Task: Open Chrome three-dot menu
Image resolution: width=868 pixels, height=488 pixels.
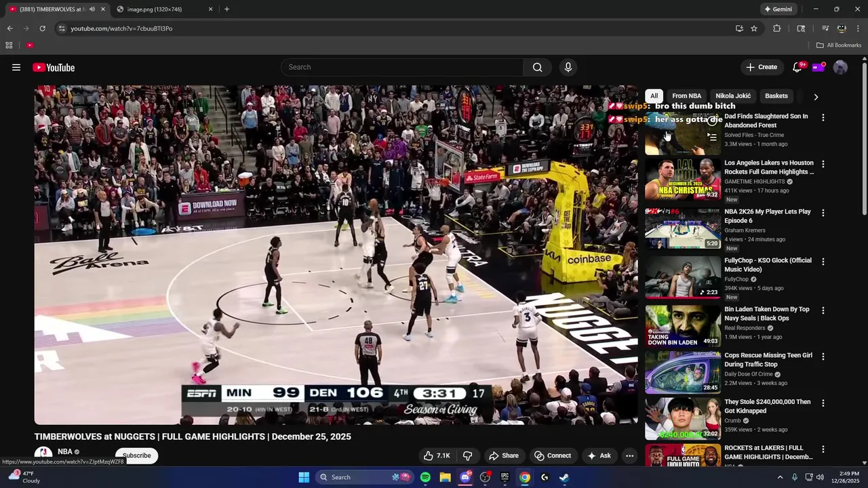Action: 859,28
